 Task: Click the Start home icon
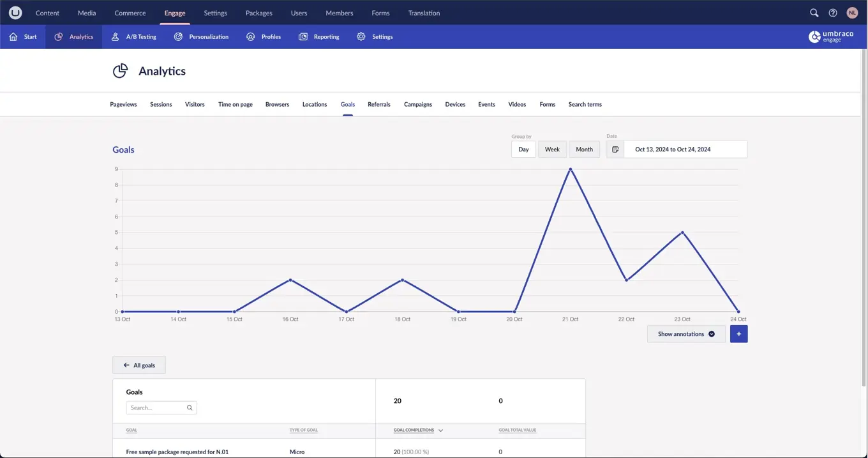13,37
